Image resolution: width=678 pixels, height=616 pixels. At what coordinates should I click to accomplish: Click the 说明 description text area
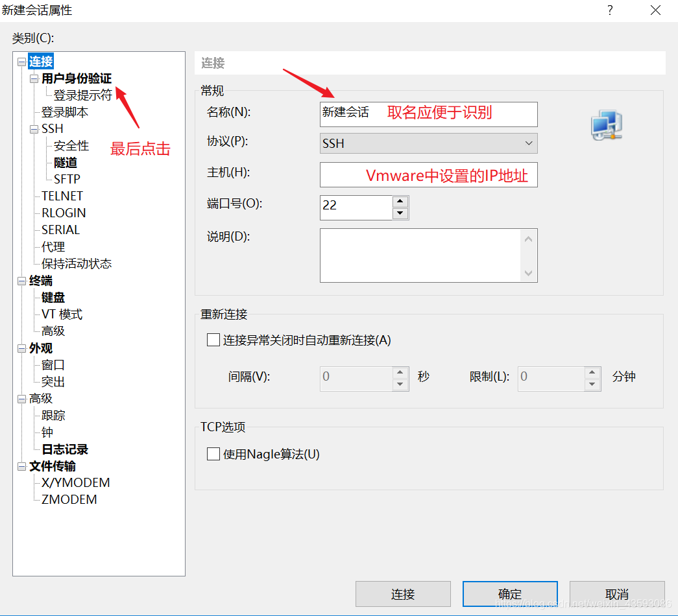click(420, 255)
